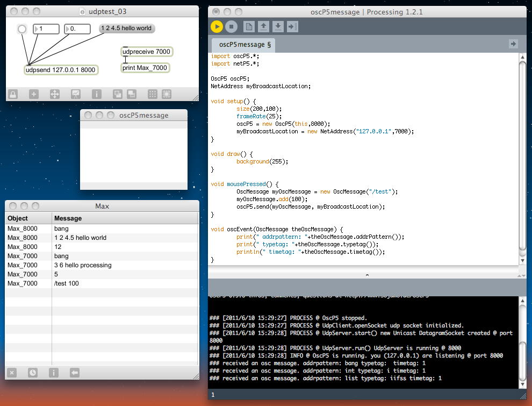Send the '1 2 4.5 hello world' message box
Screen dimensions: 532x406
click(127, 29)
